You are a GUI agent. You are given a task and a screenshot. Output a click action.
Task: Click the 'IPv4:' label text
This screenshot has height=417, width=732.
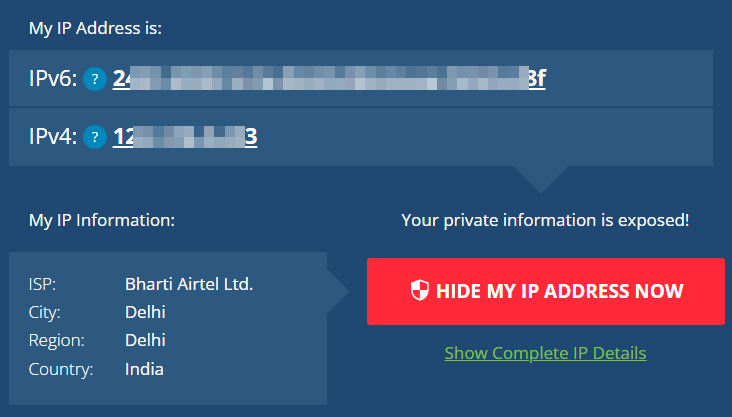click(x=53, y=136)
